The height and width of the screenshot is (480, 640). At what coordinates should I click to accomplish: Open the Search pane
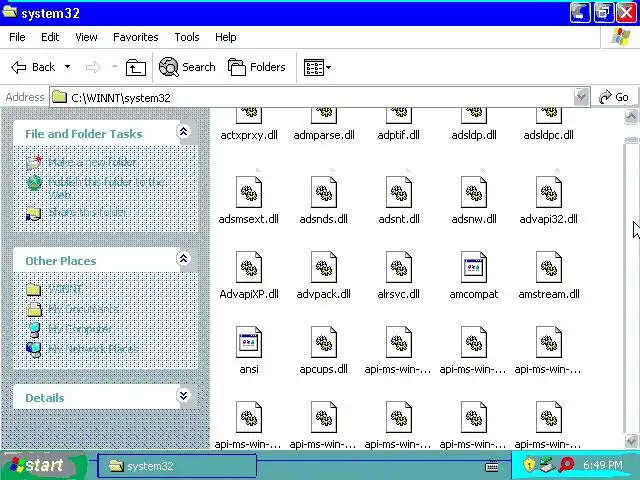pyautogui.click(x=187, y=67)
